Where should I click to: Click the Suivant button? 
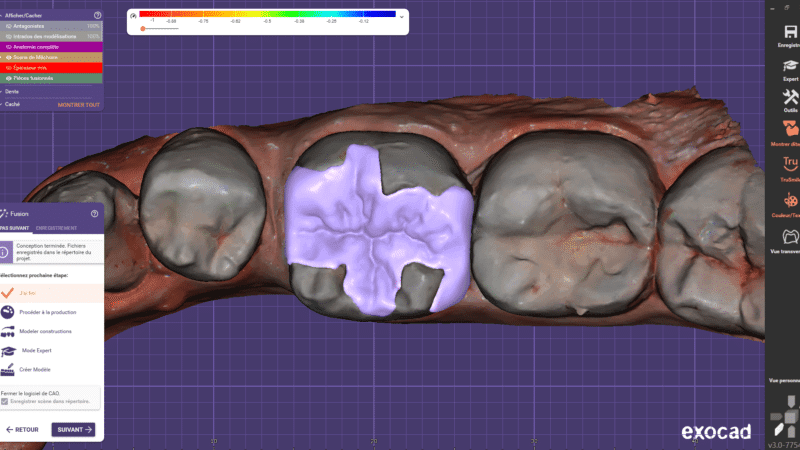pos(73,430)
